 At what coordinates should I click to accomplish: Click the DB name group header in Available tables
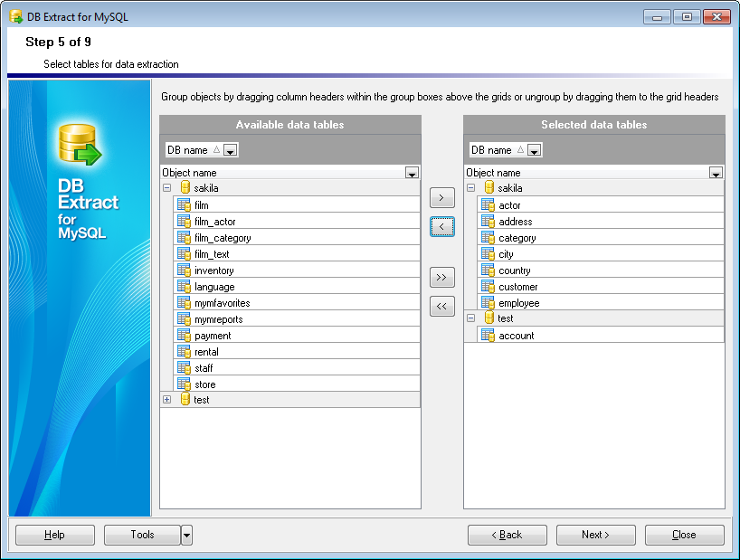click(x=193, y=150)
